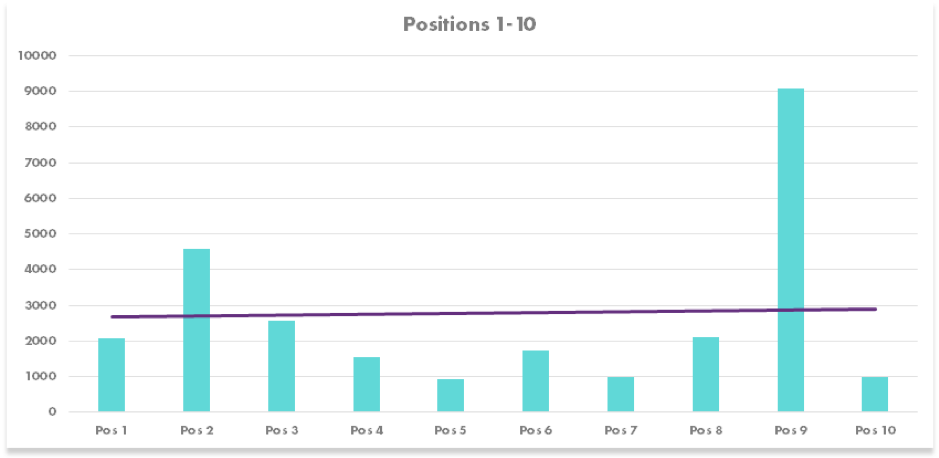Select the Pos 10 bar
939x458 pixels.
click(x=874, y=395)
